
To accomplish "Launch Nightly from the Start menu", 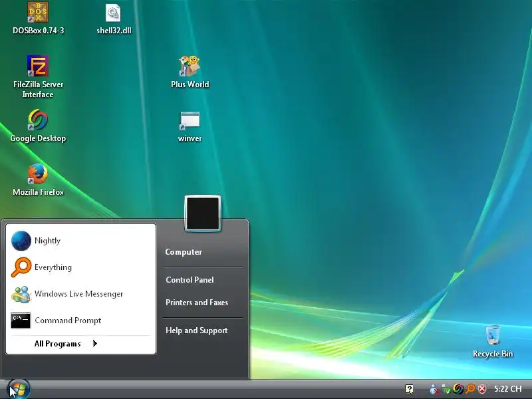I will click(80, 241).
